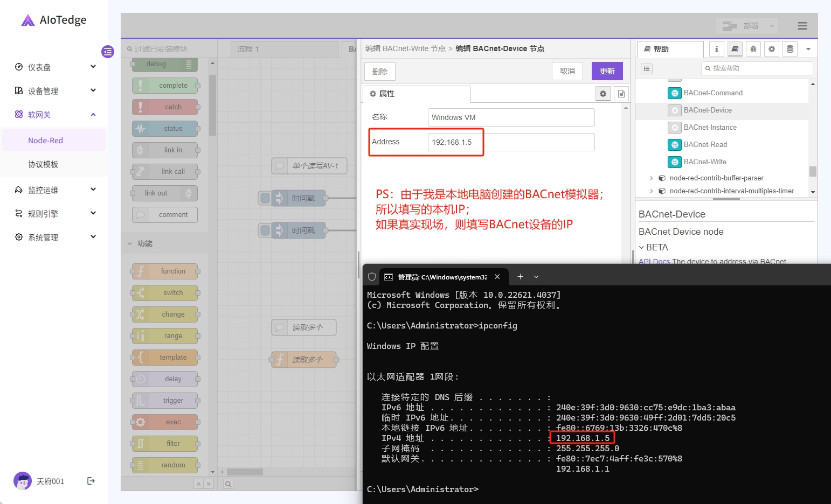Open the debug messages bug icon tab

point(753,49)
